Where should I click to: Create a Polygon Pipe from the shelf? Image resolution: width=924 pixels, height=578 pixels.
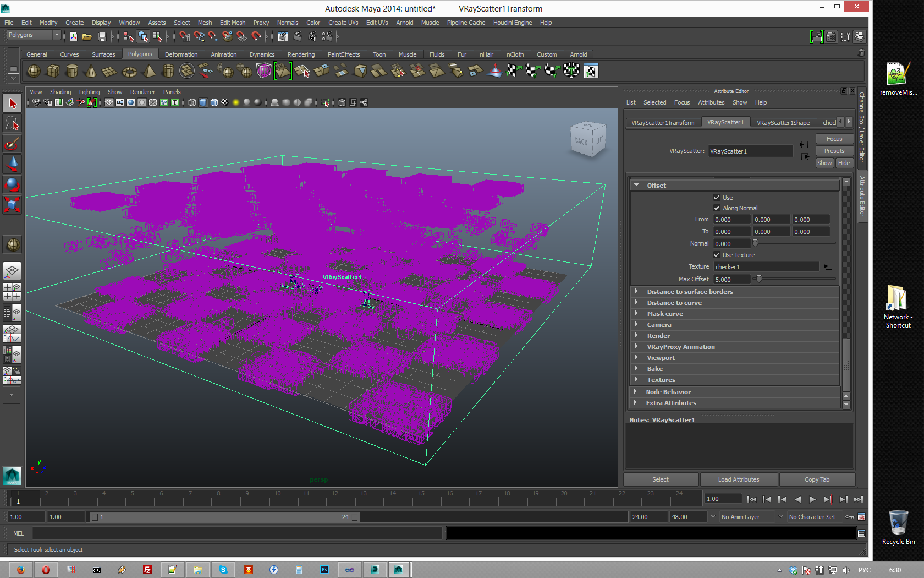[168, 71]
